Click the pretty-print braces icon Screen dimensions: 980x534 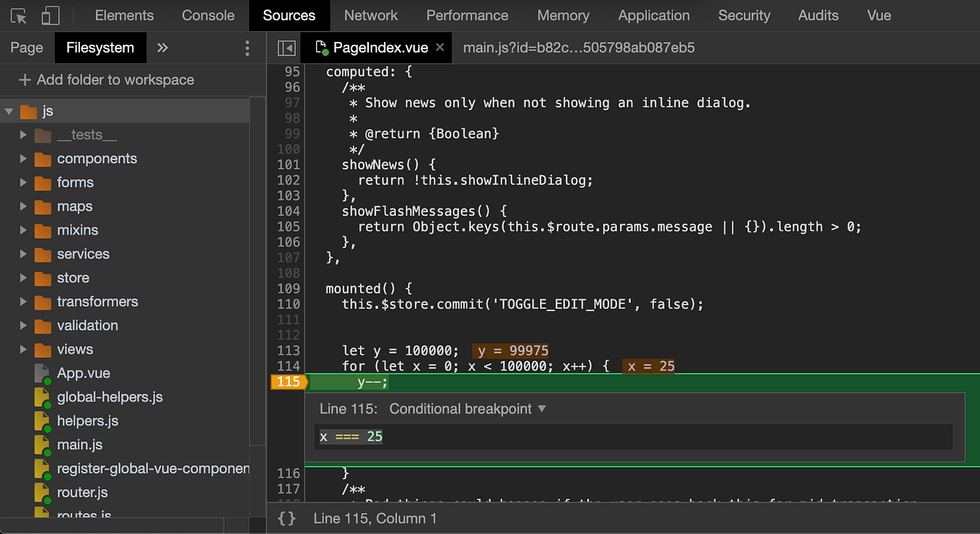tap(286, 518)
